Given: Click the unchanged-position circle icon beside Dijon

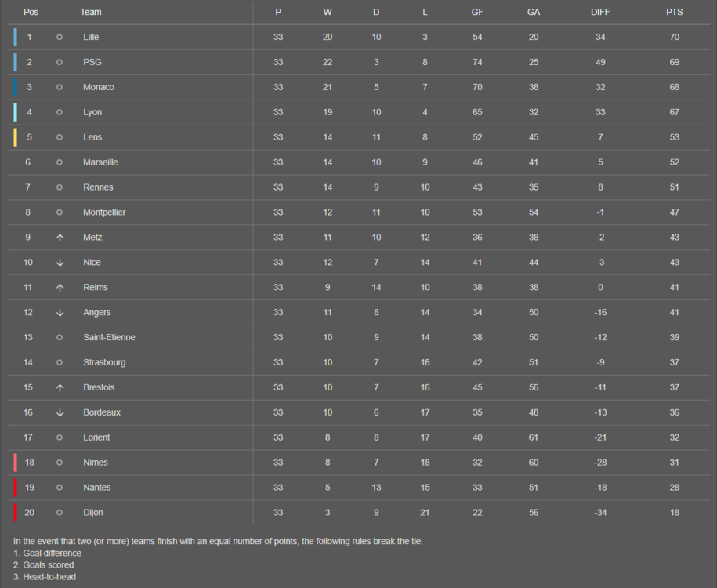Looking at the screenshot, I should [60, 513].
